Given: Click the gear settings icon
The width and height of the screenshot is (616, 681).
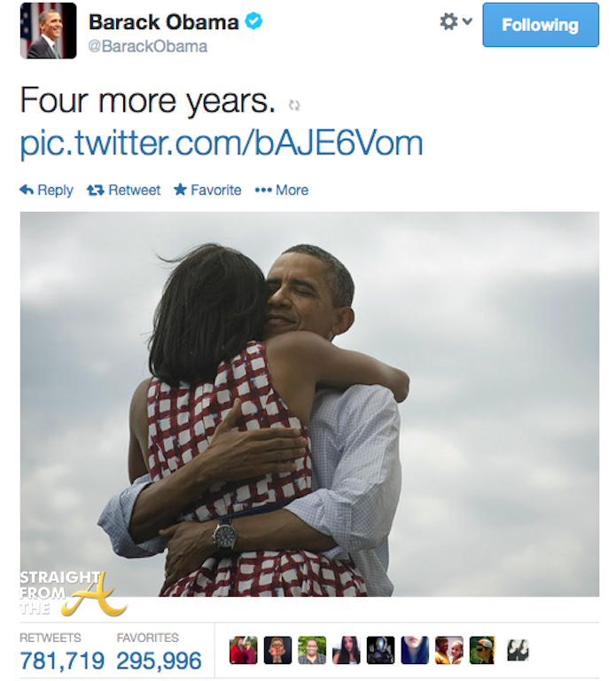Looking at the screenshot, I should tap(448, 21).
